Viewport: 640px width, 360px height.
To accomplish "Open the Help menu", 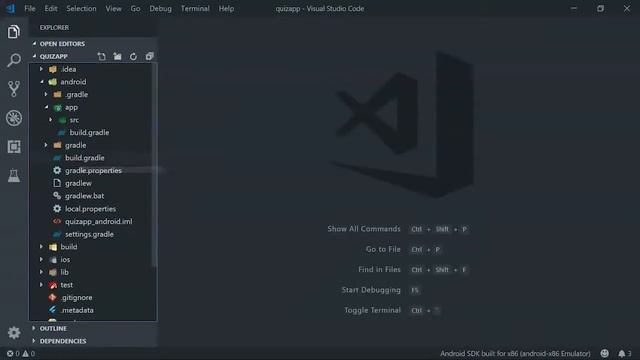I will (x=226, y=9).
